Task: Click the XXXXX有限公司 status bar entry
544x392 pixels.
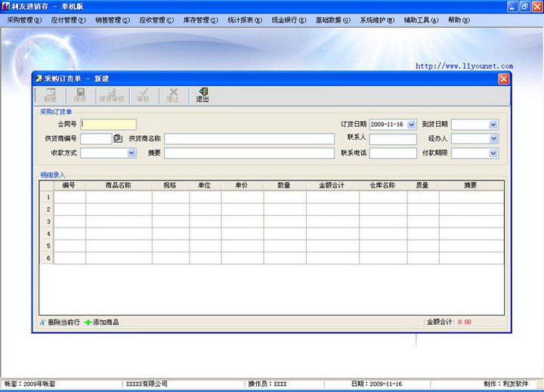Action: click(x=147, y=384)
